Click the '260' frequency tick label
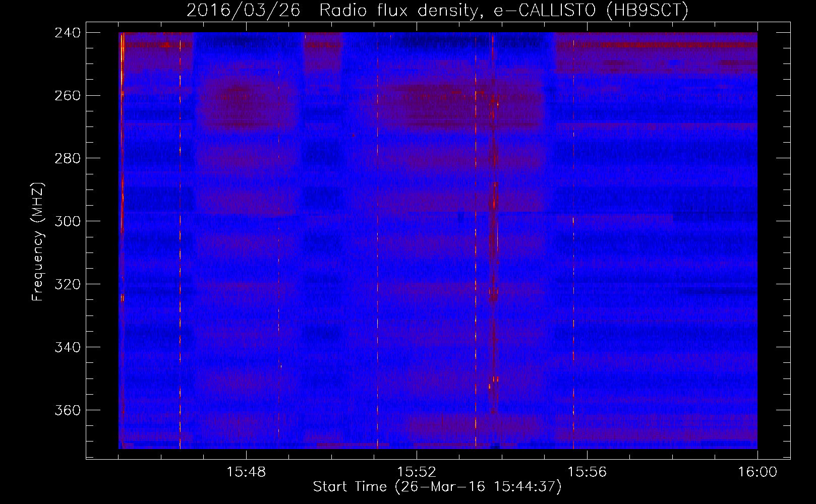This screenshot has width=816, height=504. tap(67, 95)
